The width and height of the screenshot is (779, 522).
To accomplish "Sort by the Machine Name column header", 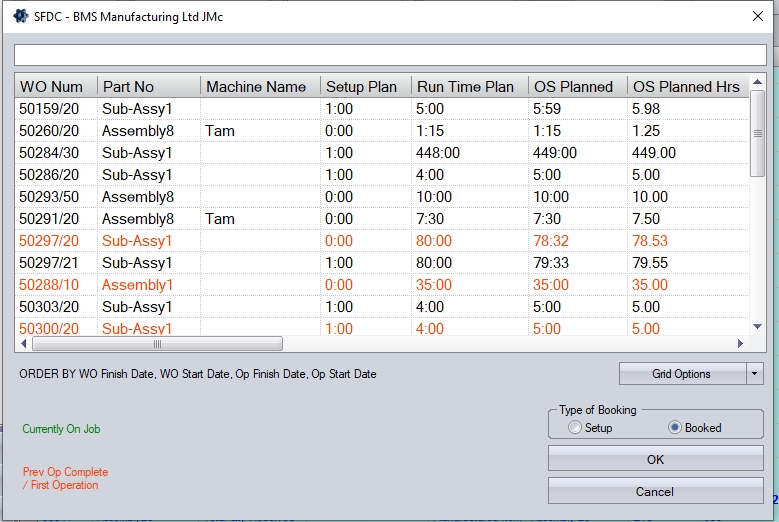I will [256, 87].
